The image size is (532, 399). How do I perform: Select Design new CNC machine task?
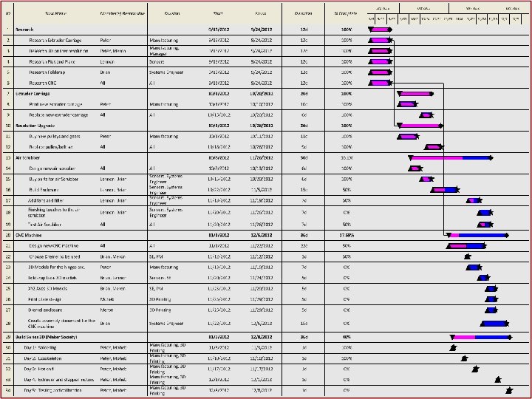(x=53, y=245)
